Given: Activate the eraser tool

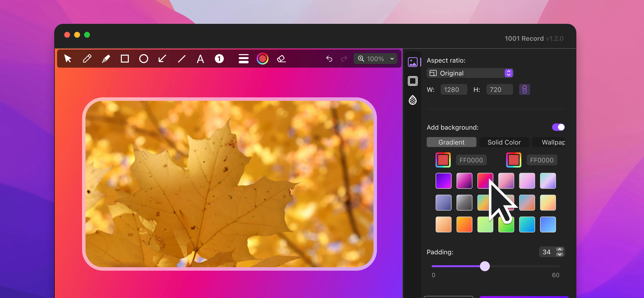Looking at the screenshot, I should [281, 59].
